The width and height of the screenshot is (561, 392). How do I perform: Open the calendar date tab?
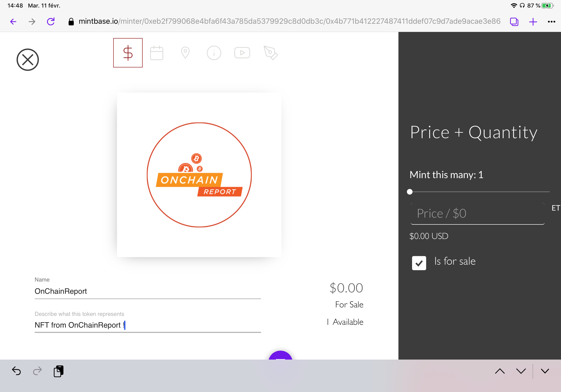click(x=157, y=53)
